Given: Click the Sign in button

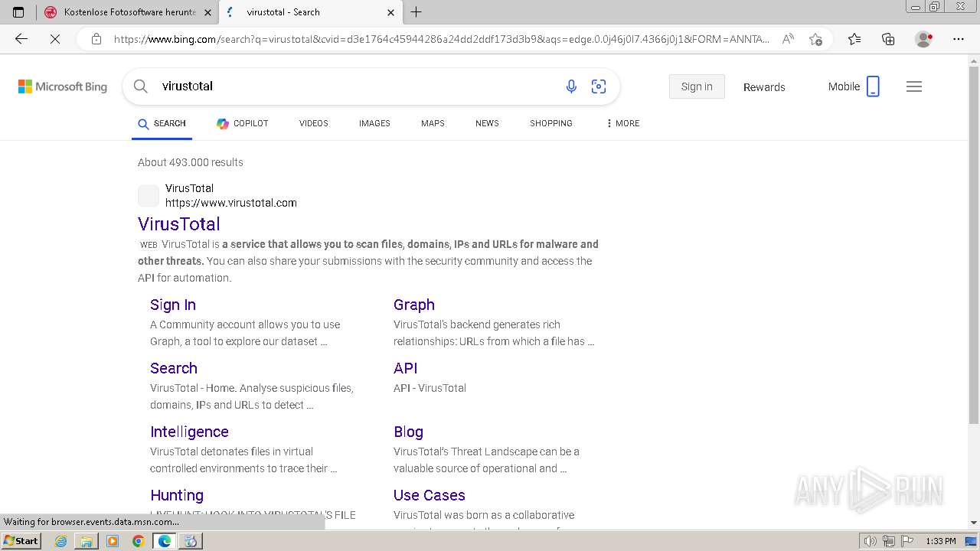Looking at the screenshot, I should pyautogui.click(x=697, y=86).
